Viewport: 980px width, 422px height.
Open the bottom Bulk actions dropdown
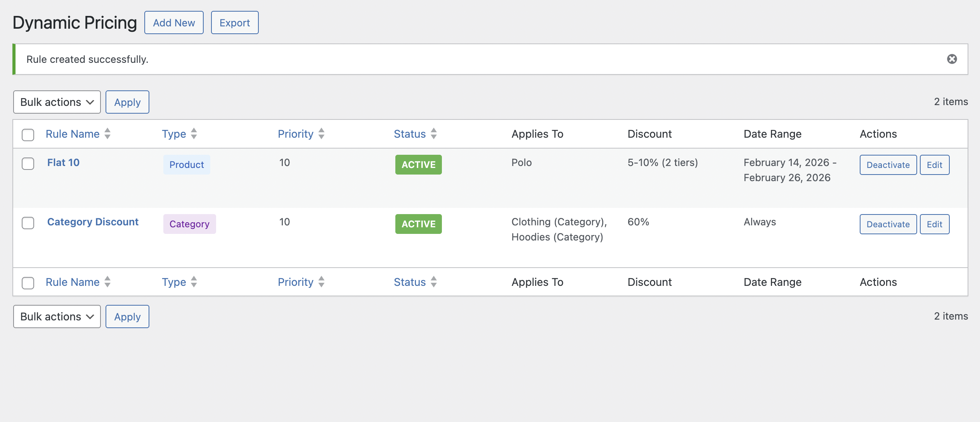[57, 316]
